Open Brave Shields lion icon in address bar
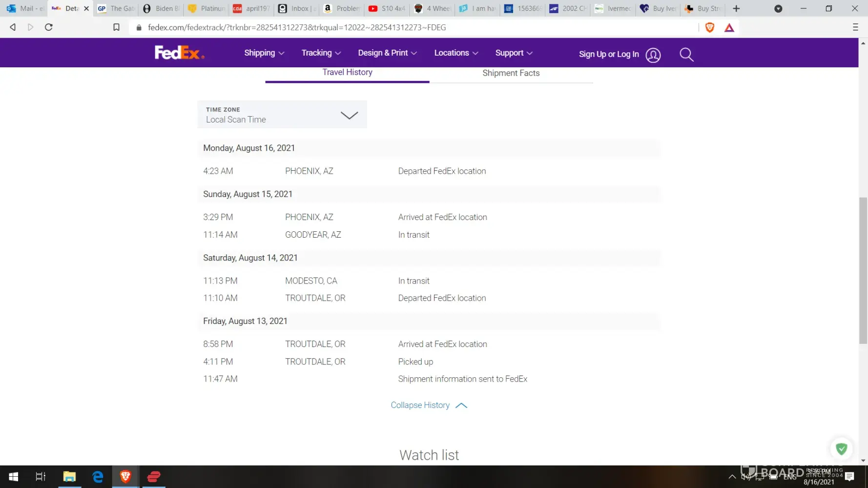This screenshot has height=488, width=868. pyautogui.click(x=710, y=28)
